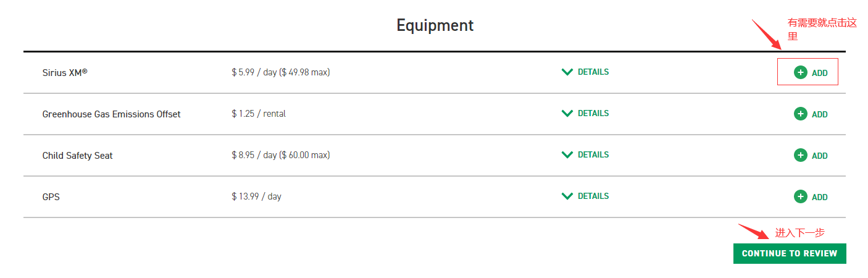The height and width of the screenshot is (278, 868).
Task: Click the green plus icon for GPS
Action: 800,196
